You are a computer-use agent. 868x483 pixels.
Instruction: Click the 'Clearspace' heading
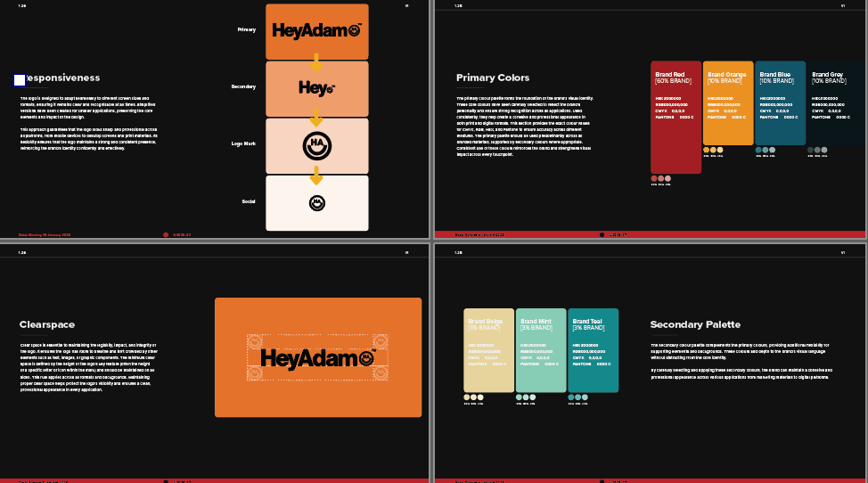tap(47, 324)
